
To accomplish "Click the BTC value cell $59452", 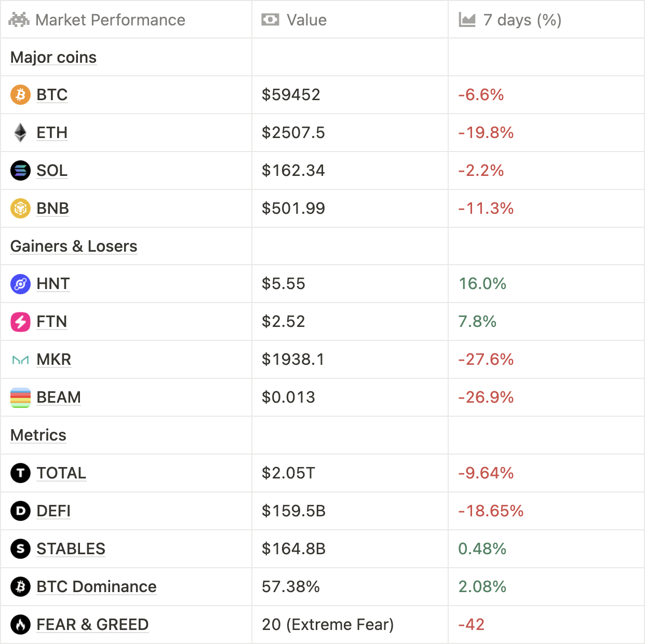I will coord(291,95).
